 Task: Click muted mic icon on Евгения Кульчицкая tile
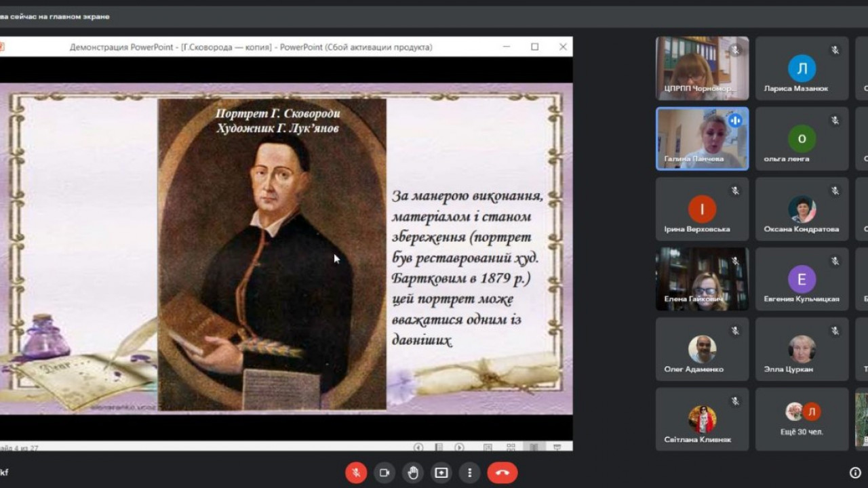[835, 261]
